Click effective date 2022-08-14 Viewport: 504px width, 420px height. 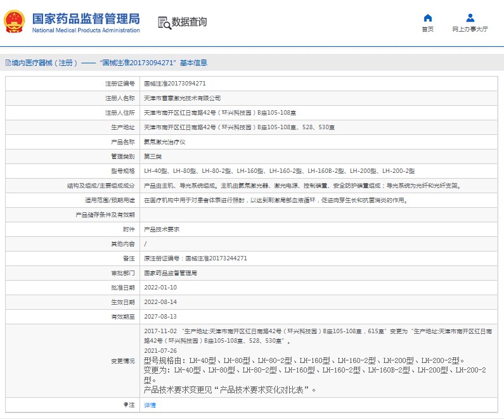pyautogui.click(x=160, y=302)
